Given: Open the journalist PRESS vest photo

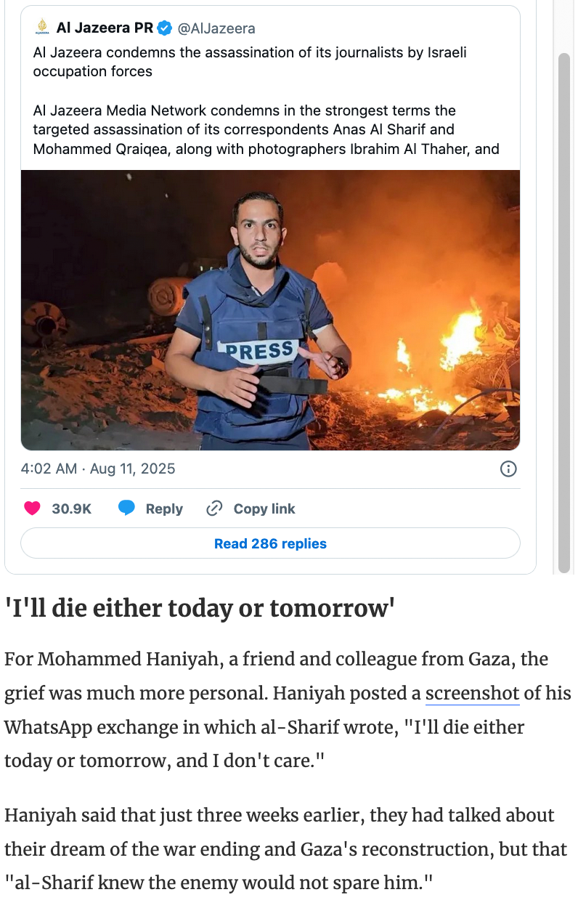Looking at the screenshot, I should 270,310.
